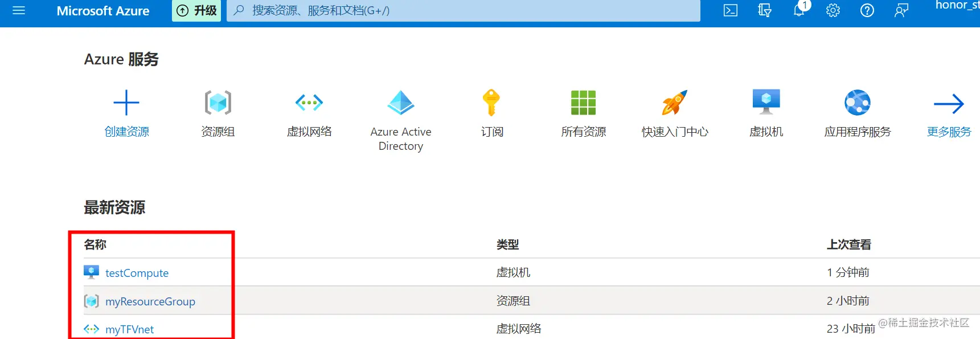Open portal settings gear
This screenshot has width=980, height=339.
833,10
